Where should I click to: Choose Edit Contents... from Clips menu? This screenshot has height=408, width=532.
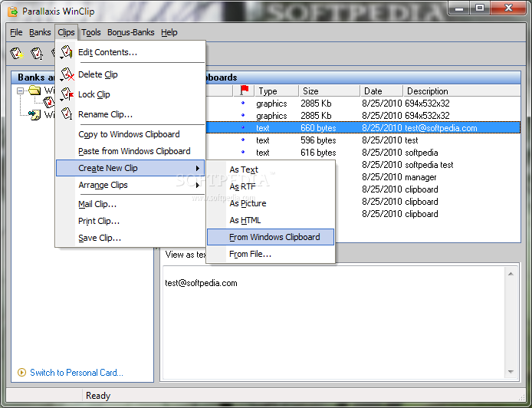point(130,52)
